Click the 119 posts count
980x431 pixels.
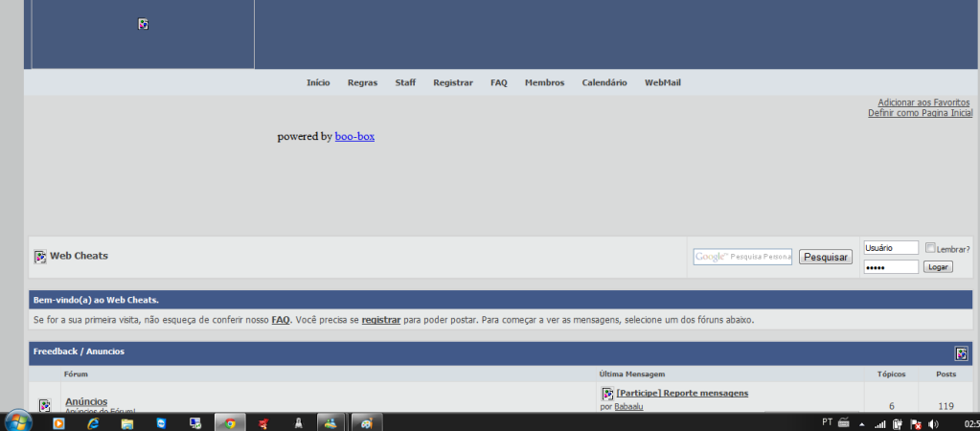[946, 406]
